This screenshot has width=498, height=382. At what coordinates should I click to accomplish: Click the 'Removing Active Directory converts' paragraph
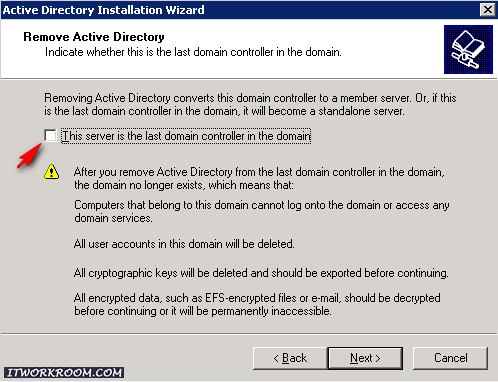(250, 104)
